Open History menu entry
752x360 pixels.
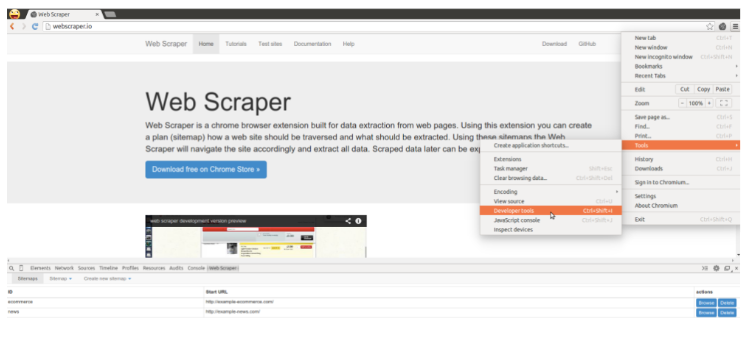click(681, 159)
